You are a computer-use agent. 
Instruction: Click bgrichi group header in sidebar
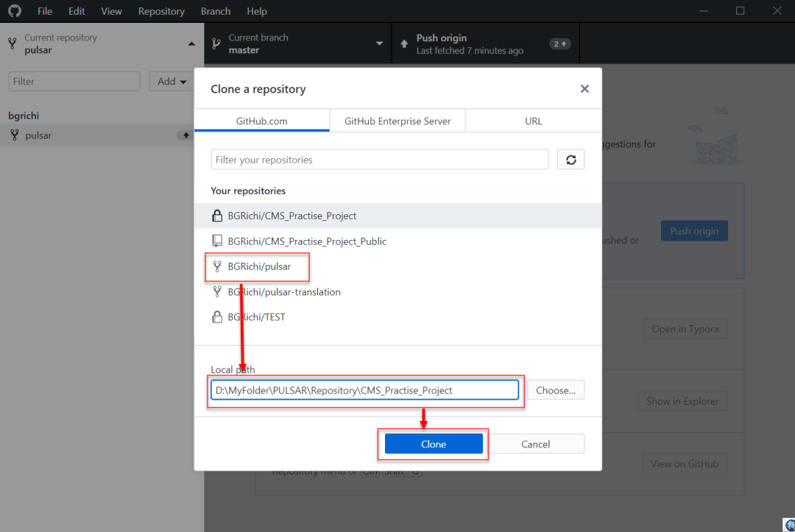(24, 116)
